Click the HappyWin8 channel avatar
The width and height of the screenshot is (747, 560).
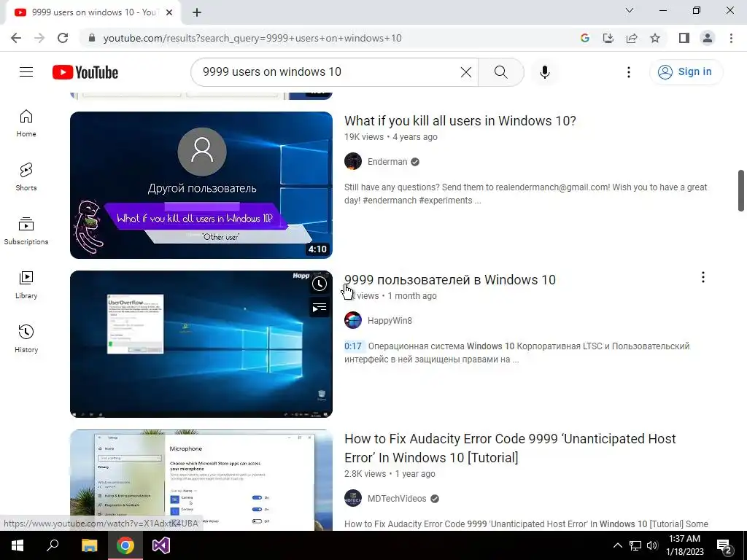click(353, 321)
